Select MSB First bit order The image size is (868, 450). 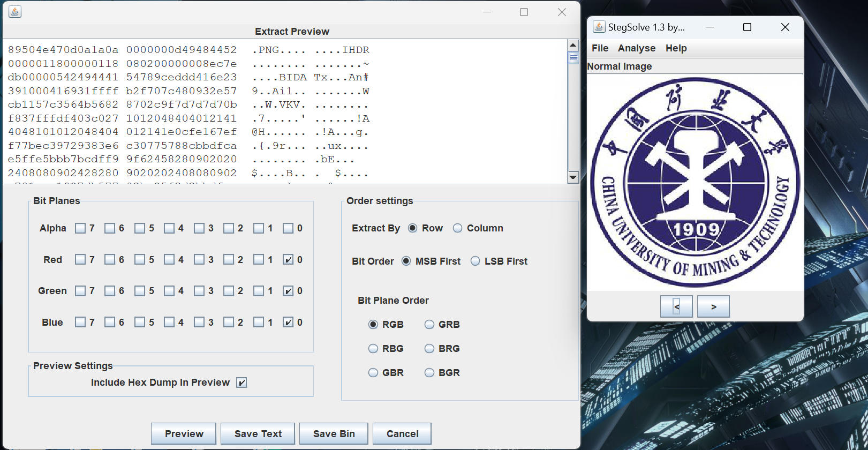pyautogui.click(x=406, y=261)
